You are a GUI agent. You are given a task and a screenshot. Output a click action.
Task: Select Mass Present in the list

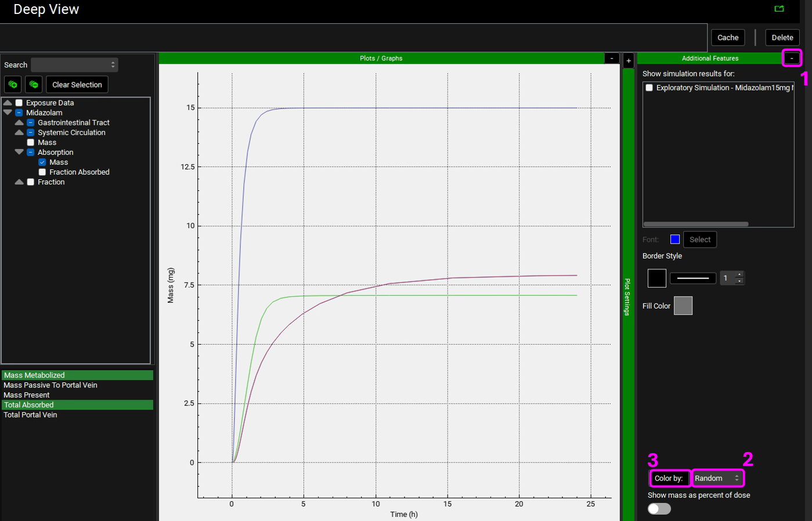click(x=27, y=395)
